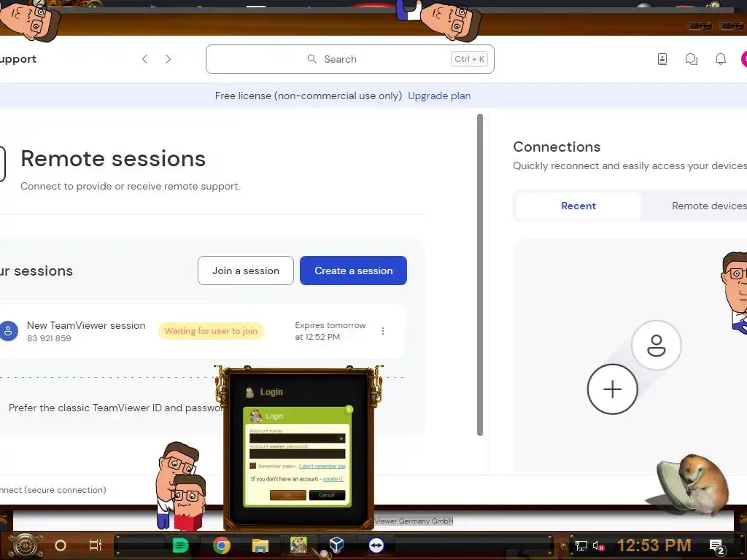This screenshot has height=560, width=747.
Task: Click the Account owner password field
Action: click(x=298, y=454)
